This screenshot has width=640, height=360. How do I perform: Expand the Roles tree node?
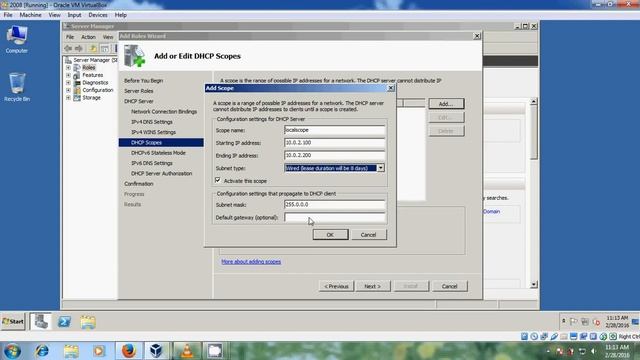tap(68, 68)
